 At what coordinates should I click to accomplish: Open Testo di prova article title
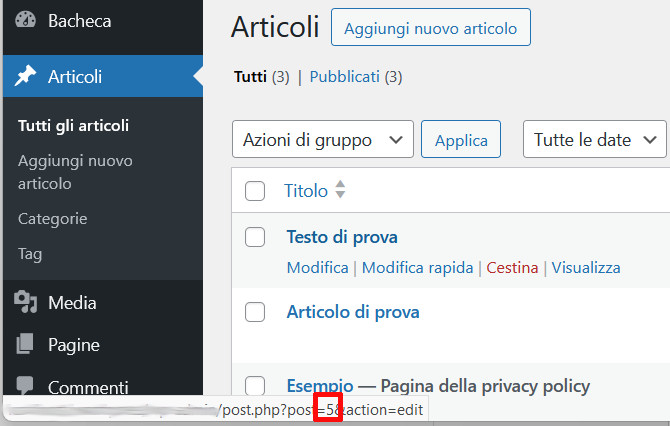coord(342,237)
